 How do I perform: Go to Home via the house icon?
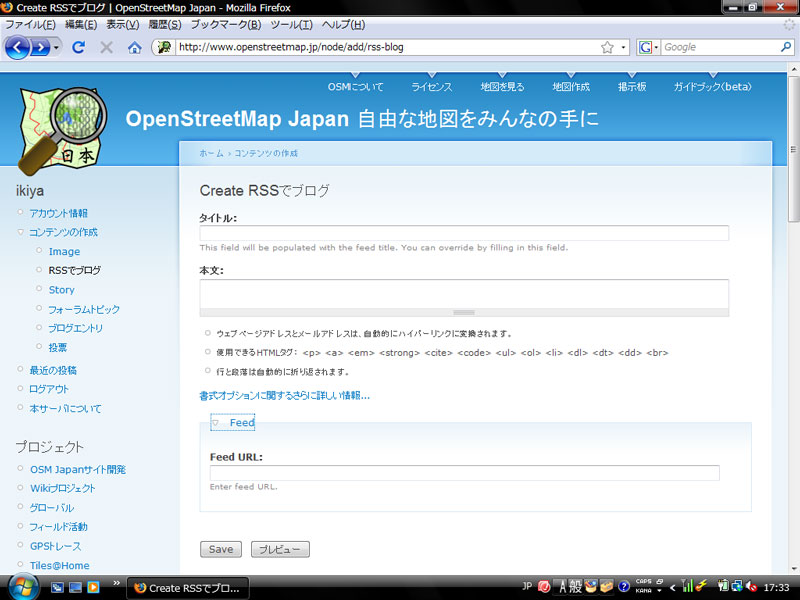[x=135, y=47]
